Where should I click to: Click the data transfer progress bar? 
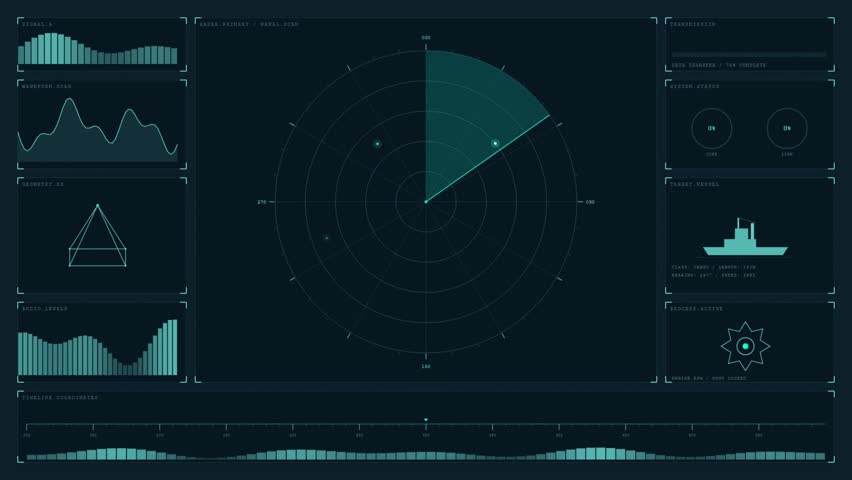(x=749, y=55)
